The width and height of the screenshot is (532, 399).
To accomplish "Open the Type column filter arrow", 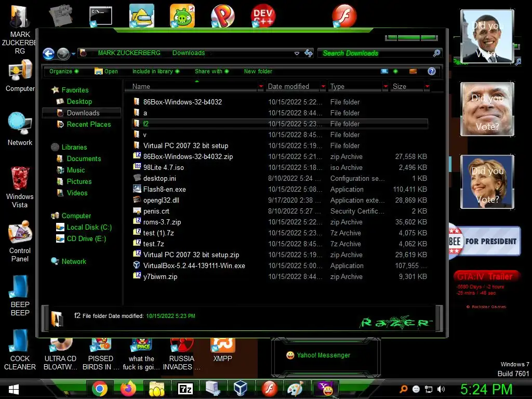I will coord(385,87).
